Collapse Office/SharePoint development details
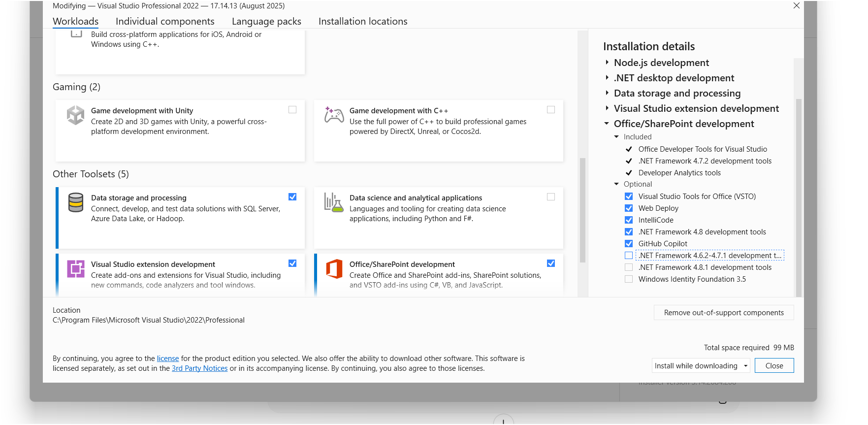 coord(607,124)
